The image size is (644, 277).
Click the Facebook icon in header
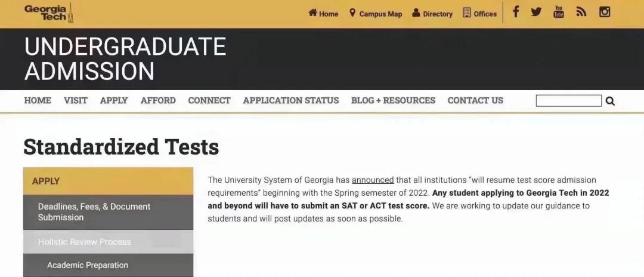coord(516,12)
